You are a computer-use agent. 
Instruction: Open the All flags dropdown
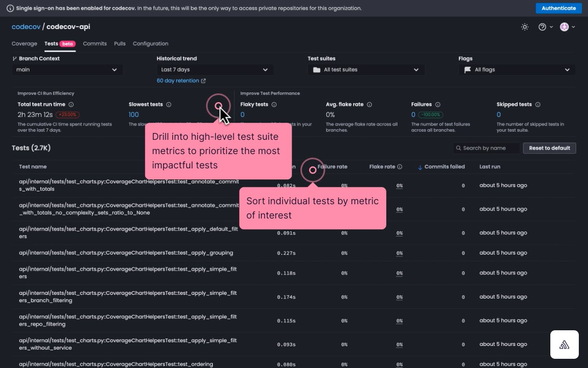pyautogui.click(x=517, y=69)
